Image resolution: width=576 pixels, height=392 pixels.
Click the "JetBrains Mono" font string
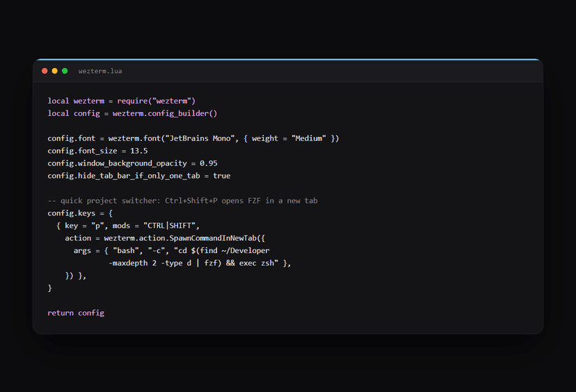pyautogui.click(x=200, y=138)
